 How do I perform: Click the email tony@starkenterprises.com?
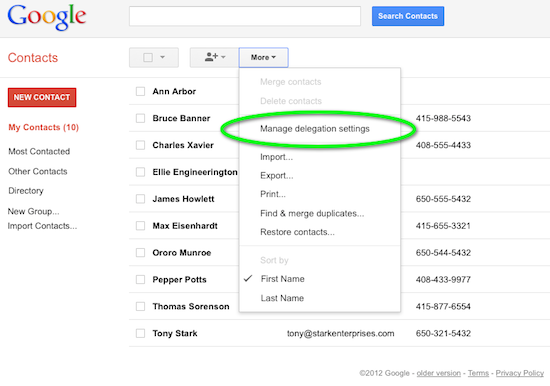pos(340,333)
